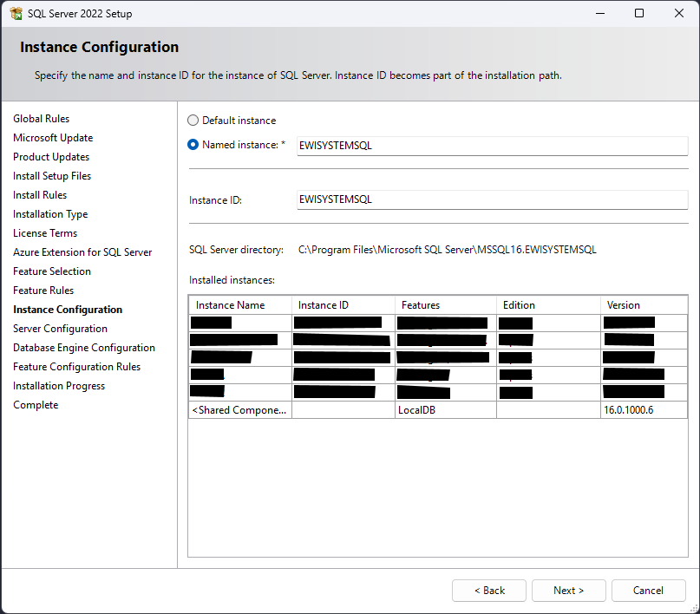
Task: Minimize the setup window
Action: click(x=599, y=14)
